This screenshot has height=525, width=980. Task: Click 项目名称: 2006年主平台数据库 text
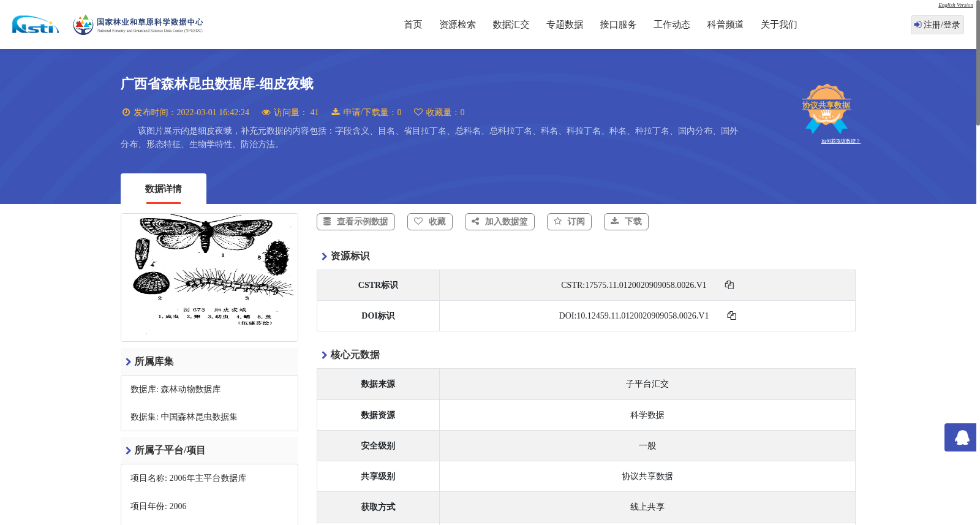(x=189, y=478)
